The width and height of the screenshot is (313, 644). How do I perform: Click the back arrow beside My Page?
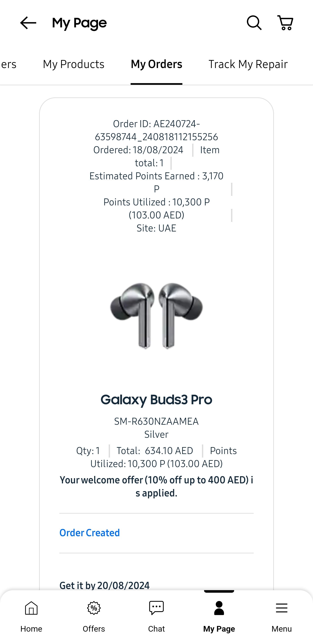(28, 23)
